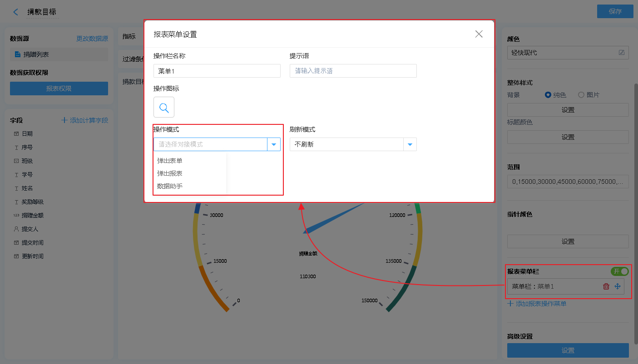
Task: Select the 纯色 background radio button
Action: pos(548,95)
